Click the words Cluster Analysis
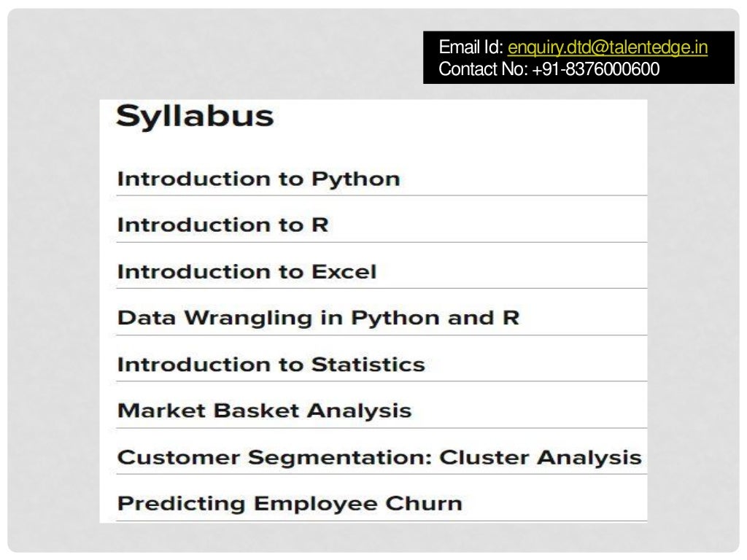The width and height of the screenshot is (747, 560). (x=541, y=458)
